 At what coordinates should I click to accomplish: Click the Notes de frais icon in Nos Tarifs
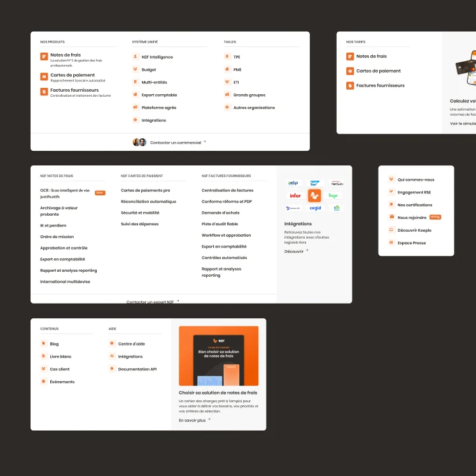tap(350, 57)
